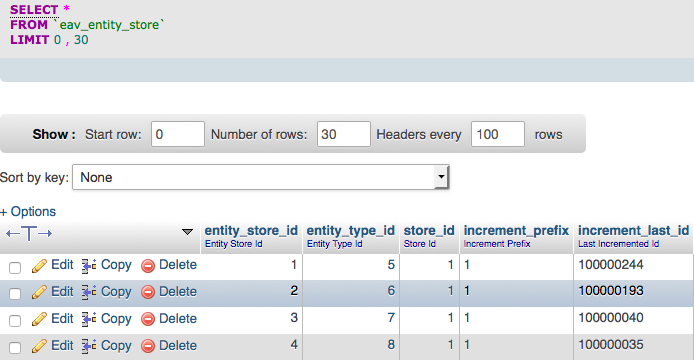
Task: Click the Copy icon in row 1
Action: tap(89, 266)
